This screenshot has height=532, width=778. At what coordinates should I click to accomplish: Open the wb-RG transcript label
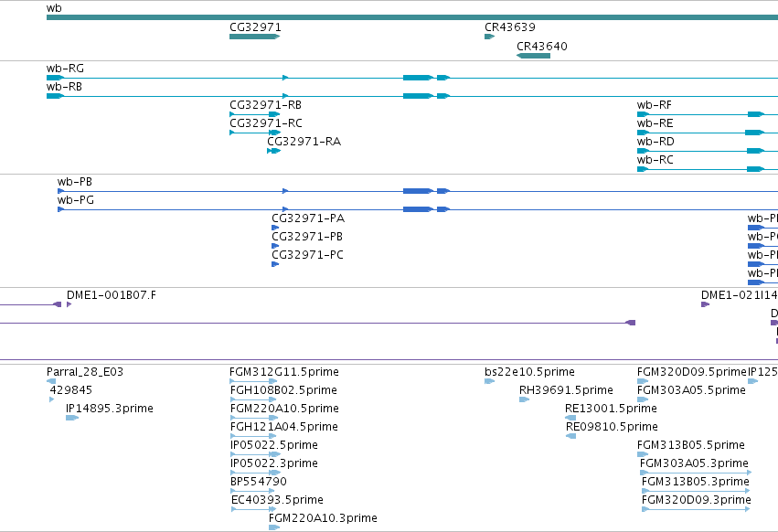click(x=65, y=69)
